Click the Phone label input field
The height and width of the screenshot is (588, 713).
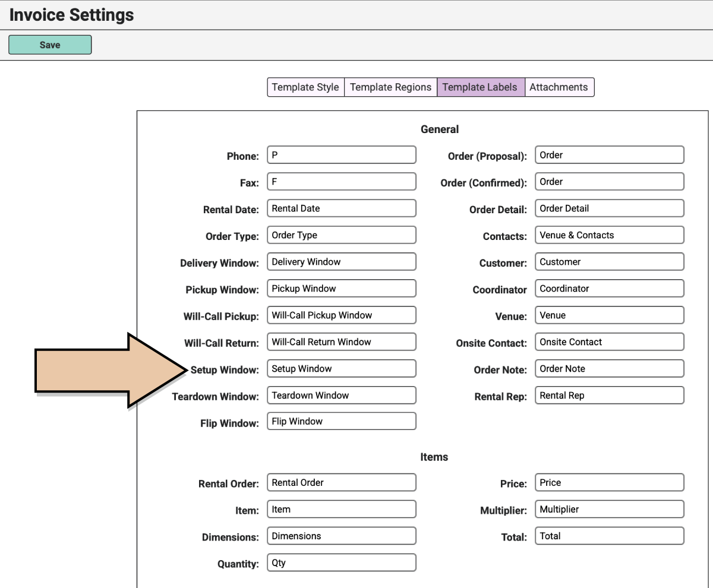pos(342,155)
